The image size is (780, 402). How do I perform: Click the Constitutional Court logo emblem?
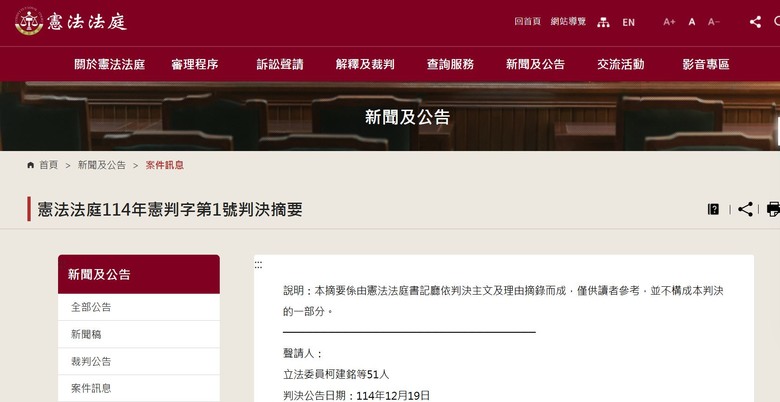(x=29, y=22)
